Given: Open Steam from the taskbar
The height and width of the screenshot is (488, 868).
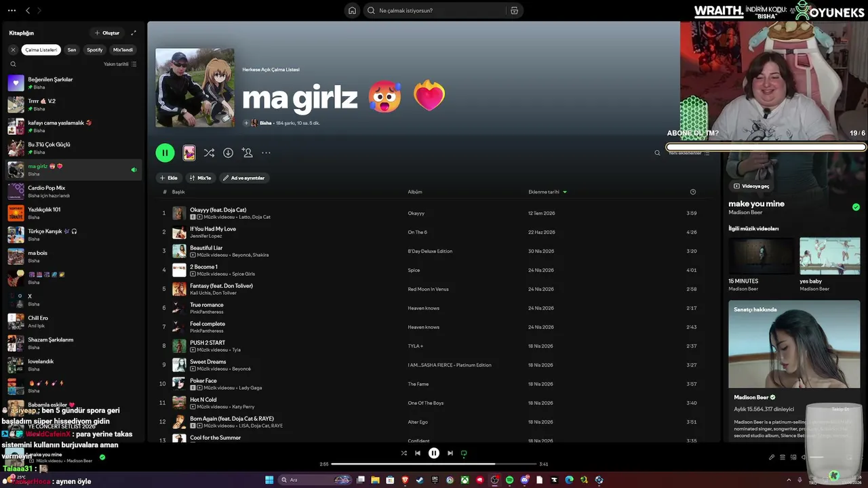Looking at the screenshot, I should point(420,480).
